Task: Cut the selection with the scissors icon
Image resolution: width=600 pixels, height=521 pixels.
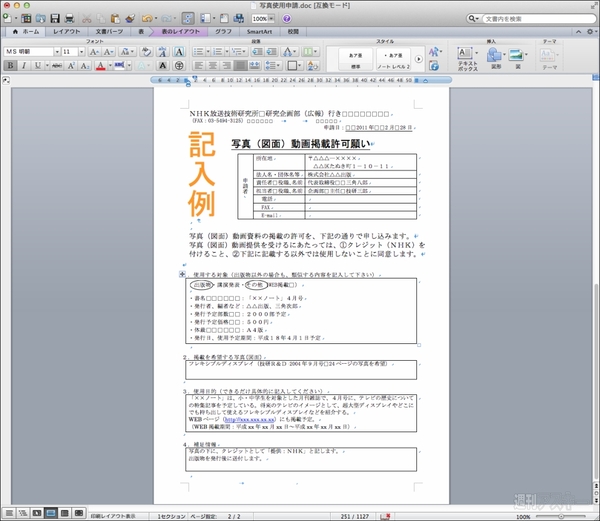Action: click(x=87, y=18)
